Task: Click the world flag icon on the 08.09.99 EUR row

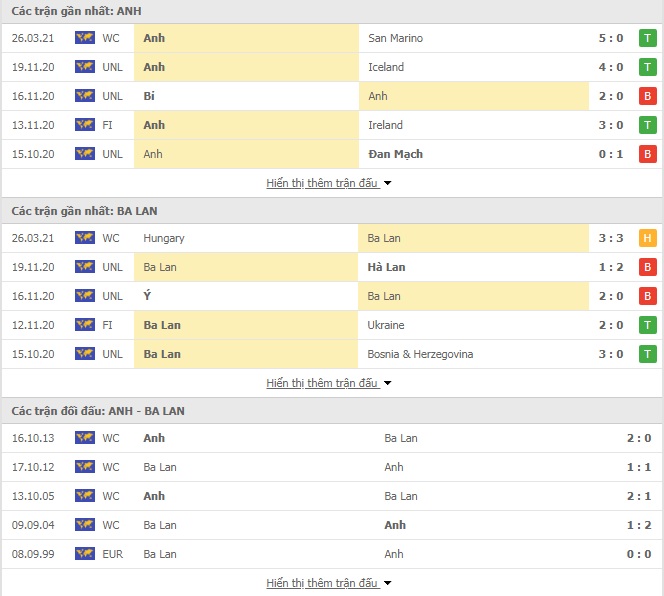Action: [85, 554]
